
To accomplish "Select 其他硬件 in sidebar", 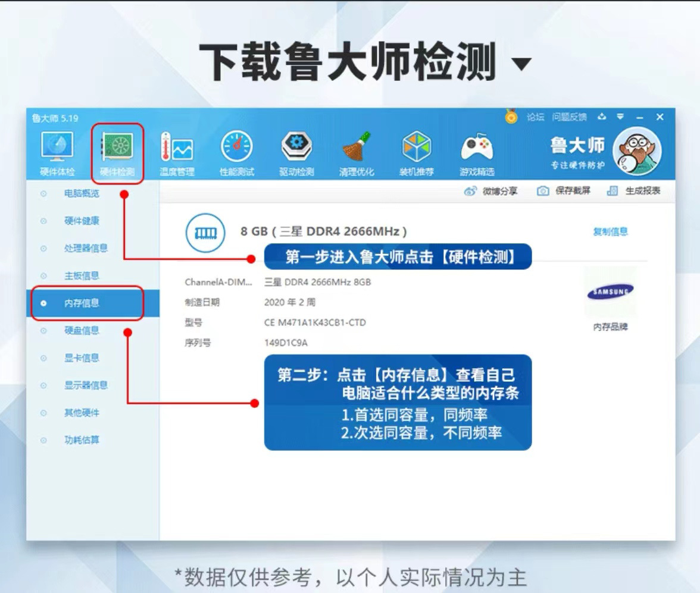I will [82, 413].
